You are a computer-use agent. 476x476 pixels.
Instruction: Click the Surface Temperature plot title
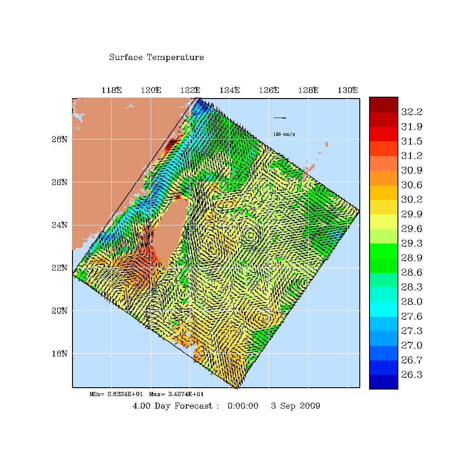(156, 58)
